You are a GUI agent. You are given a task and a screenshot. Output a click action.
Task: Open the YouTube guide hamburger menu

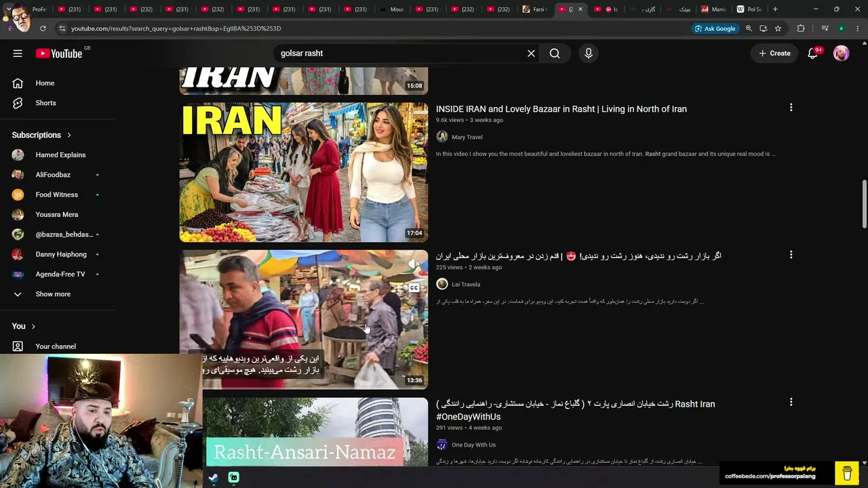[18, 54]
